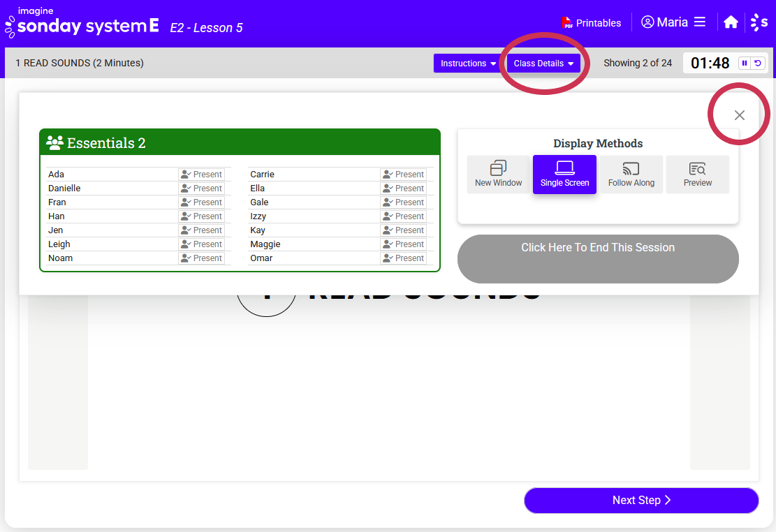
Task: Select Single Screen display method
Action: coord(564,174)
